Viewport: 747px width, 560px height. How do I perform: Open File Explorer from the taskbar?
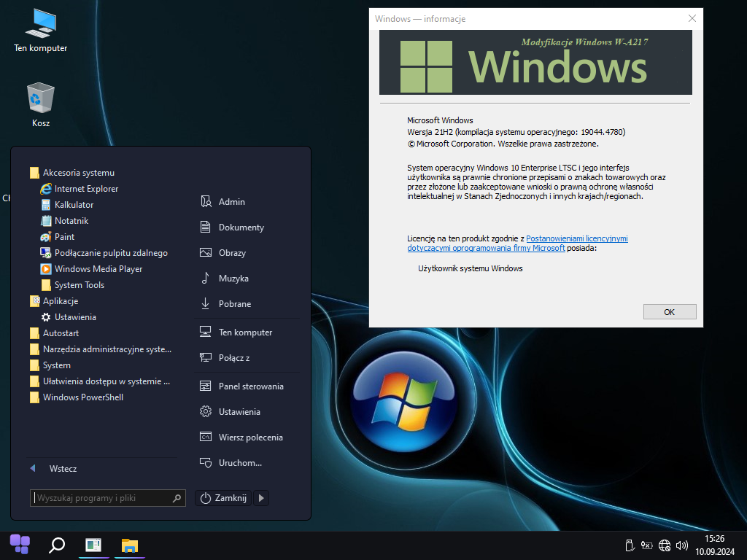pos(130,545)
